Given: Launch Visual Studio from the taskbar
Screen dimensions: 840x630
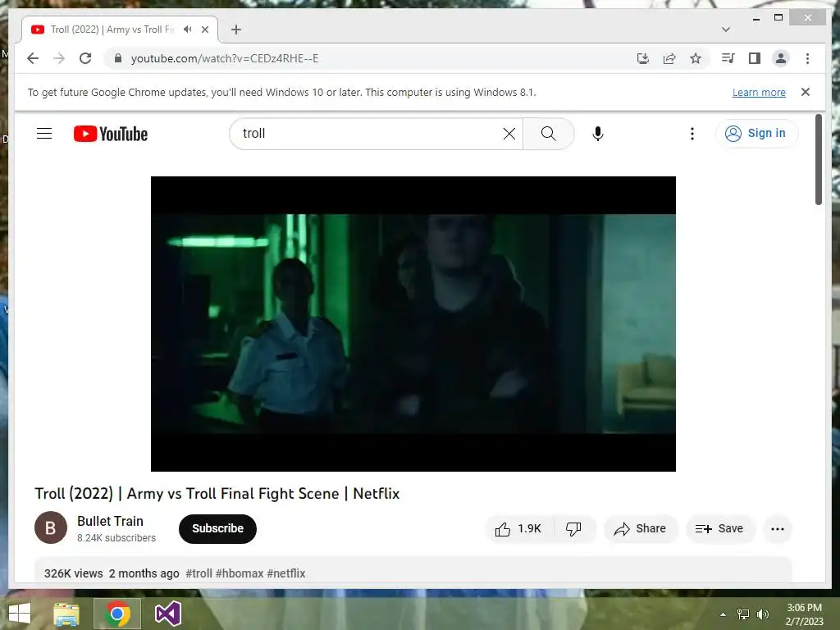Looking at the screenshot, I should tap(167, 614).
